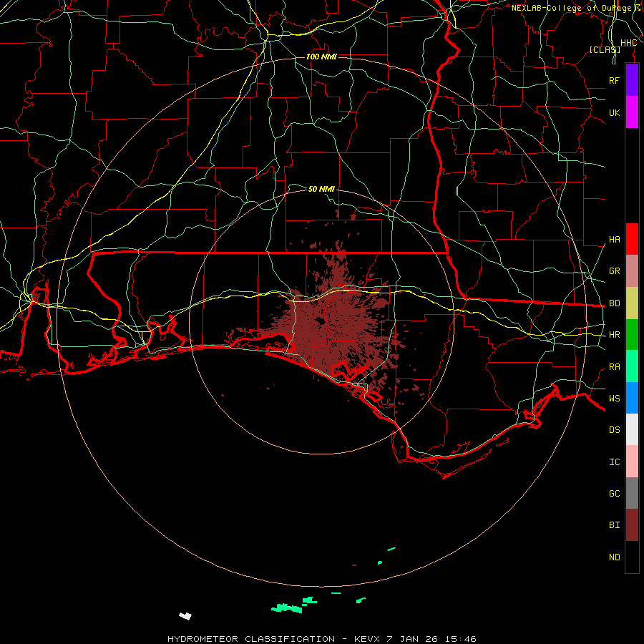Click the white DS echo patch offshore
Viewport: 644px width, 644px height.
point(185,615)
